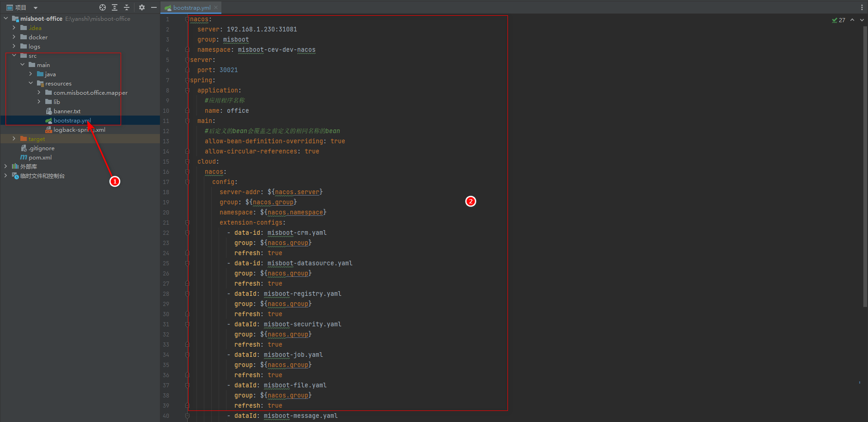The image size is (868, 422).
Task: Fold the nacos block at line 1
Action: 187,19
